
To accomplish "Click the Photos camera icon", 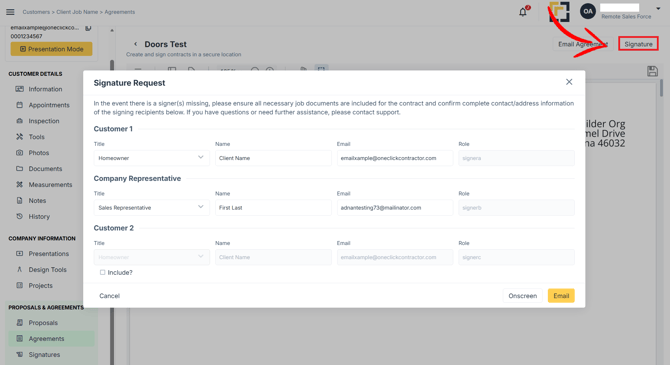I will point(20,153).
